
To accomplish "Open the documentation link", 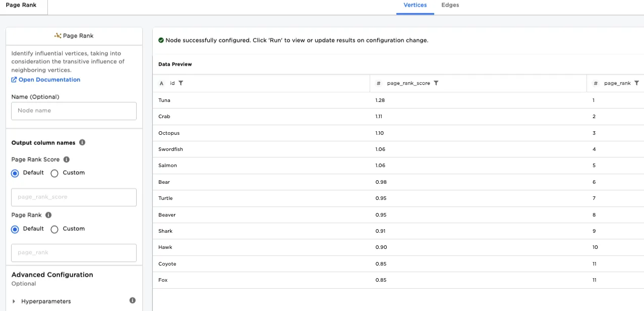I will 49,80.
